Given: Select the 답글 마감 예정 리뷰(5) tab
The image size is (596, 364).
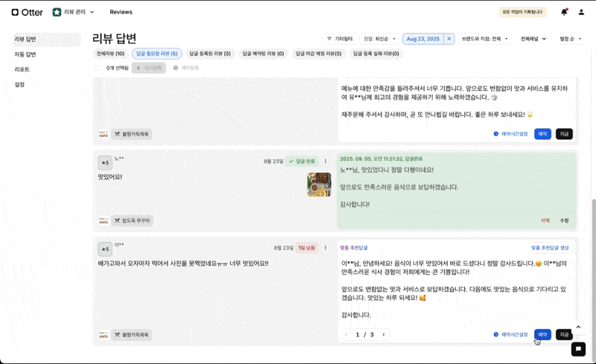Looking at the screenshot, I should pyautogui.click(x=319, y=54).
